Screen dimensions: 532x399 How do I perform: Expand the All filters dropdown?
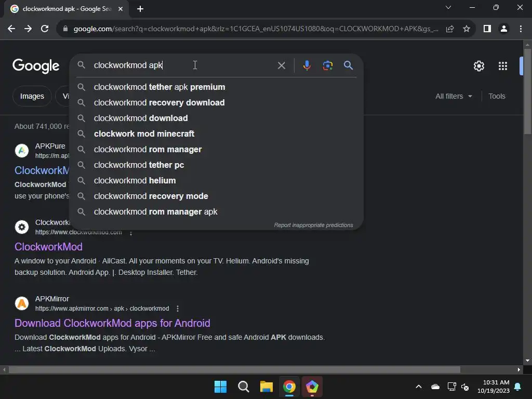click(454, 96)
